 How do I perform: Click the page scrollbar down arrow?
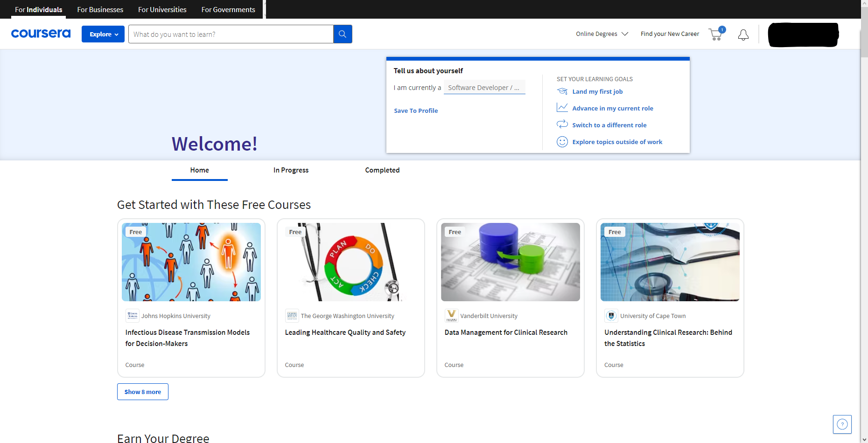pyautogui.click(x=864, y=439)
